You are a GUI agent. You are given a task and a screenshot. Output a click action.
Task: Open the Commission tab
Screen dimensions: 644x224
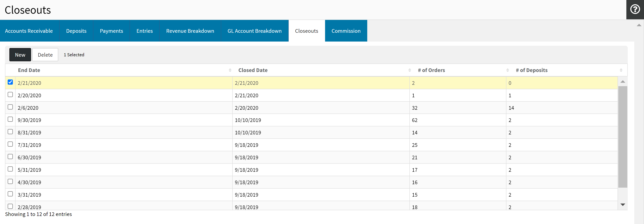point(346,31)
